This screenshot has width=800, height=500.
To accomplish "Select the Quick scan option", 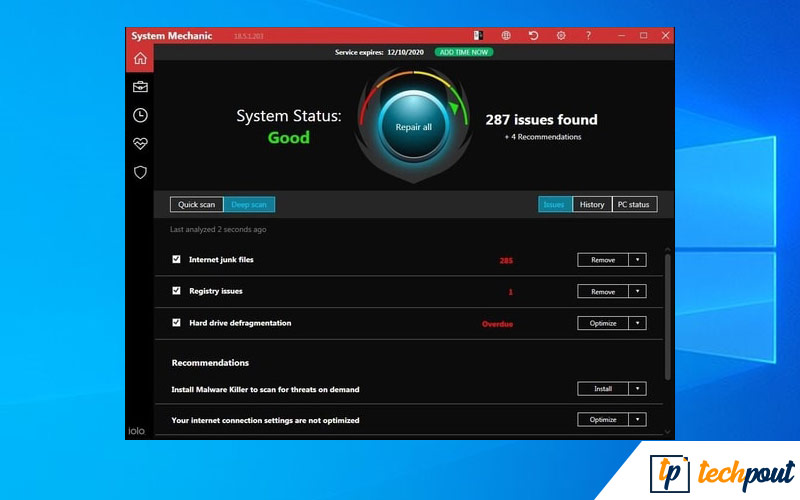I will click(196, 205).
